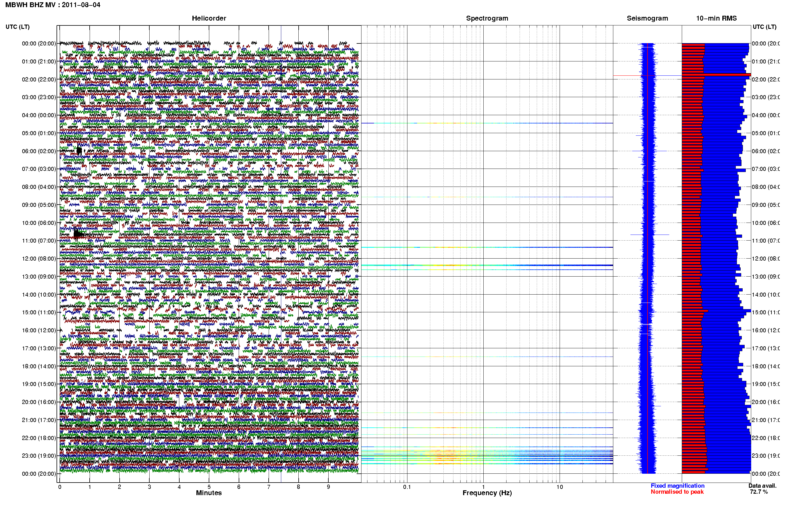Click the Minutes axis label under Helicorder
This screenshot has height=508, width=812.
[209, 493]
